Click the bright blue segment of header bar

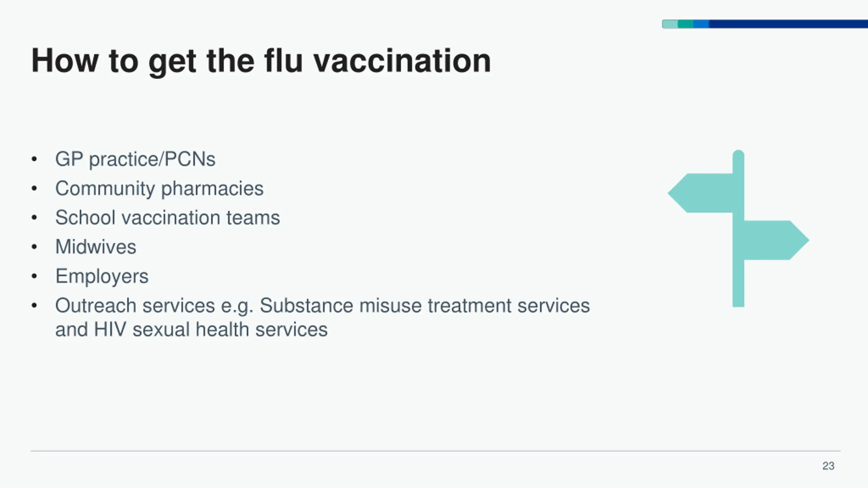point(701,24)
